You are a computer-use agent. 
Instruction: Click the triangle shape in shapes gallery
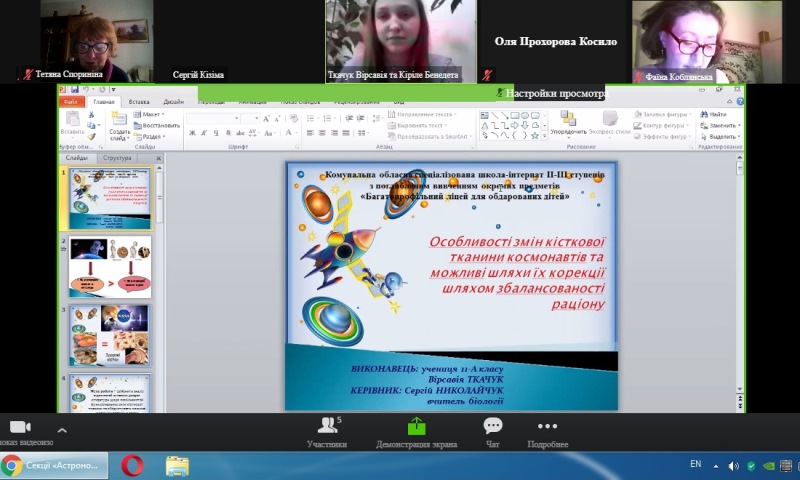pos(485,125)
